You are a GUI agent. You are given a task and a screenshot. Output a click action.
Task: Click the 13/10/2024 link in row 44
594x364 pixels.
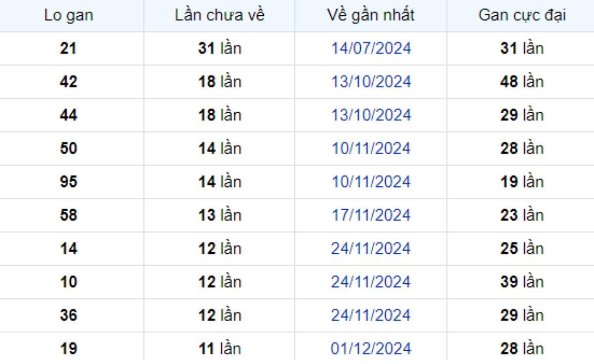371,115
